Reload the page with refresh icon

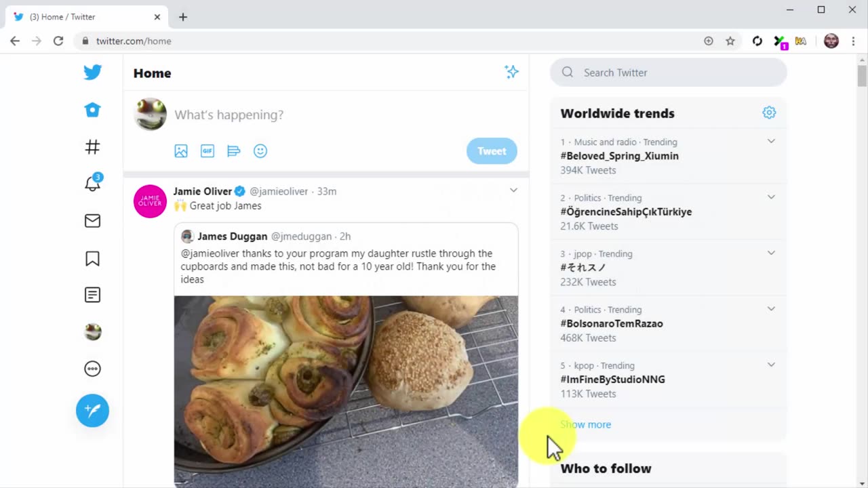[x=58, y=41]
